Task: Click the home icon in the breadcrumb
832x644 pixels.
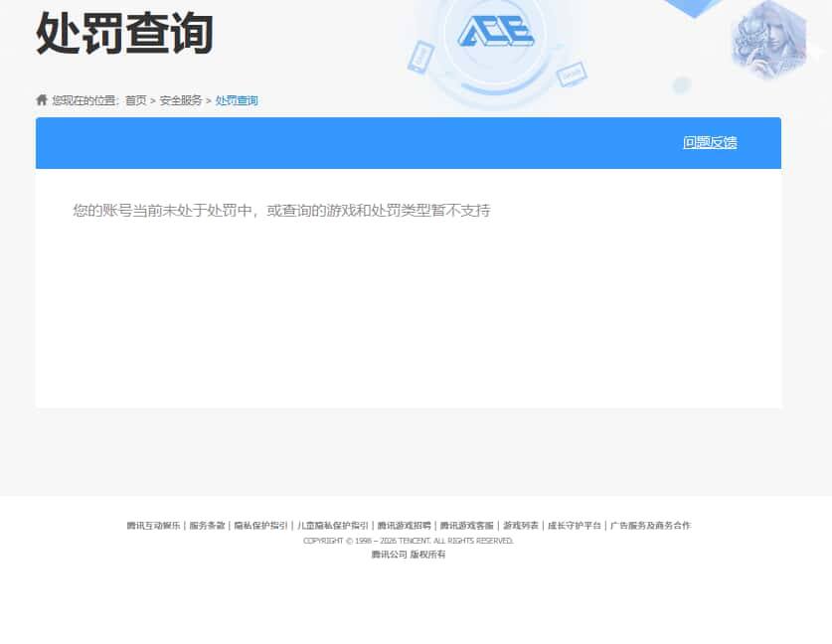Action: point(41,99)
